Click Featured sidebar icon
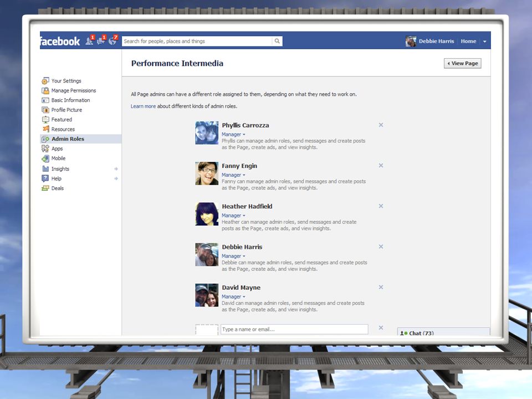 [45, 120]
